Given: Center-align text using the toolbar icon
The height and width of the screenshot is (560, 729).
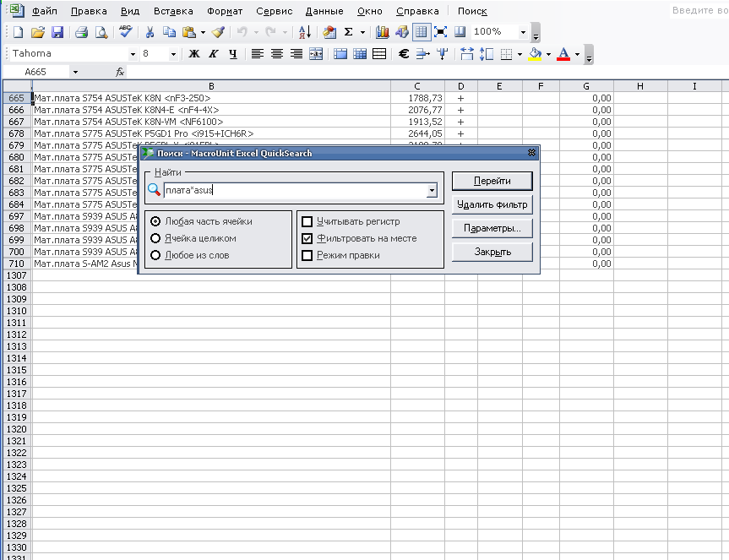Looking at the screenshot, I should (276, 54).
